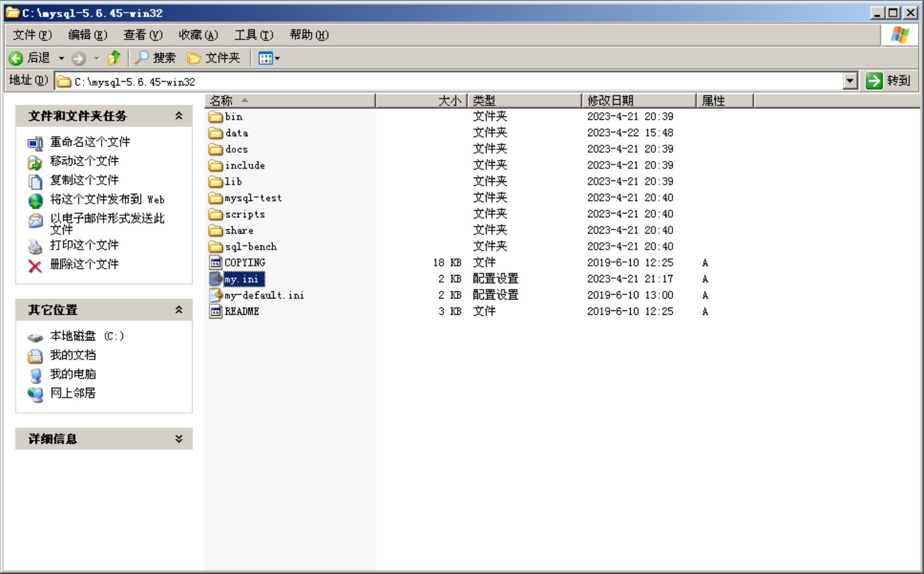Screen dimensions: 924x574
Task: Collapse the Other Places (其它位置) panel
Action: pyautogui.click(x=178, y=309)
